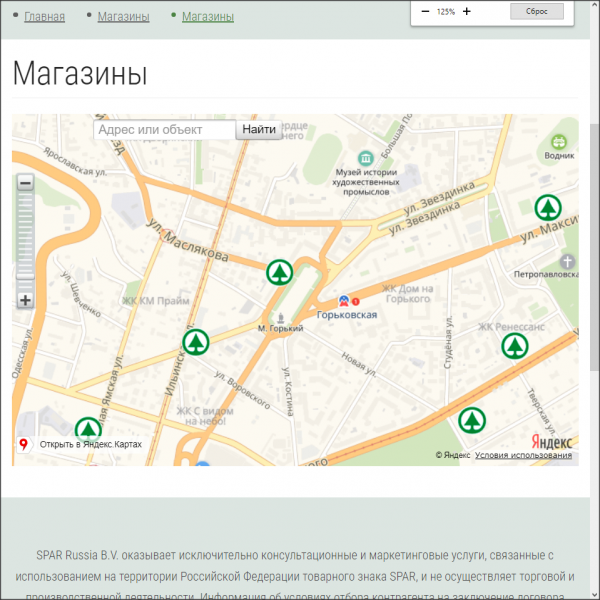
Task: Click the '© Яндекс' copyright text
Action: pyautogui.click(x=453, y=455)
